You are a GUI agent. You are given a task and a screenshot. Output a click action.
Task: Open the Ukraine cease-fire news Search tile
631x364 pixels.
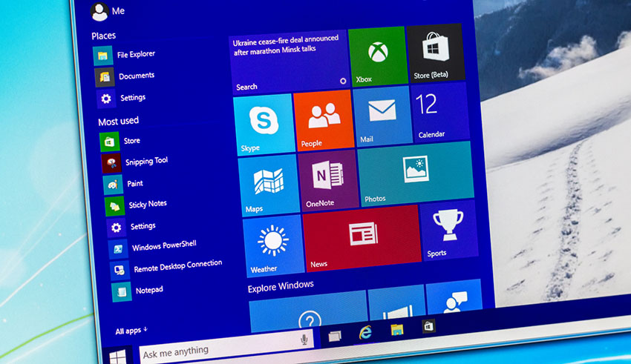pyautogui.click(x=290, y=62)
